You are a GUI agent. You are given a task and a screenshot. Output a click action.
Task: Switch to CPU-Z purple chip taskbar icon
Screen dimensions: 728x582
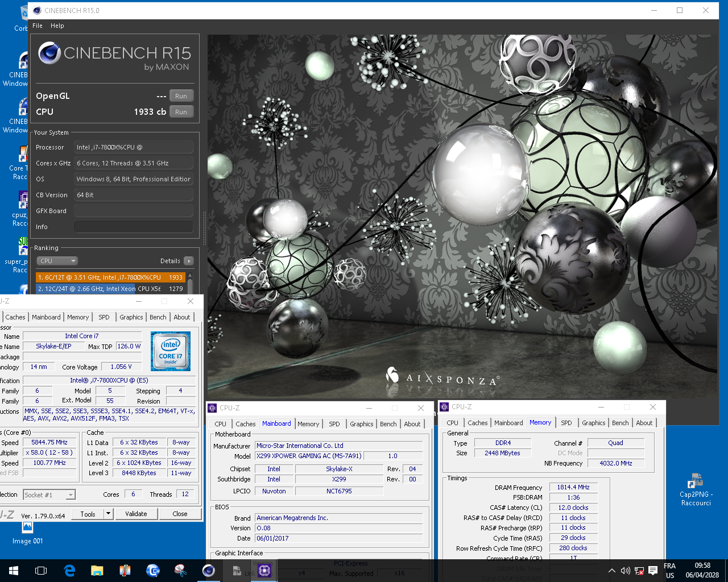pos(264,571)
